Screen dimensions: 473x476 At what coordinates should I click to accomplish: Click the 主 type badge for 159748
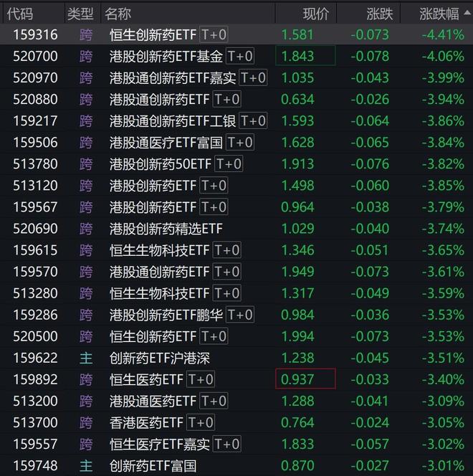(86, 466)
